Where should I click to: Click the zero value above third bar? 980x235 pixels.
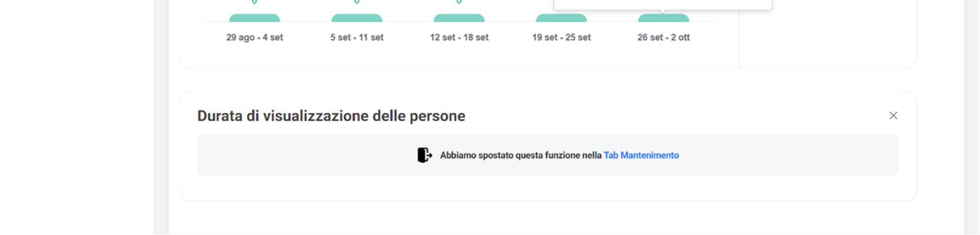(x=459, y=2)
